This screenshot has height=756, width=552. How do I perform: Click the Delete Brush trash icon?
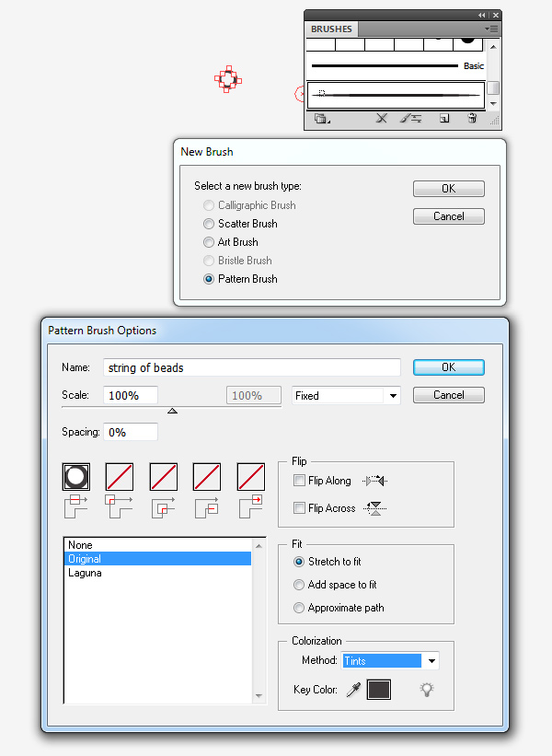pyautogui.click(x=472, y=119)
